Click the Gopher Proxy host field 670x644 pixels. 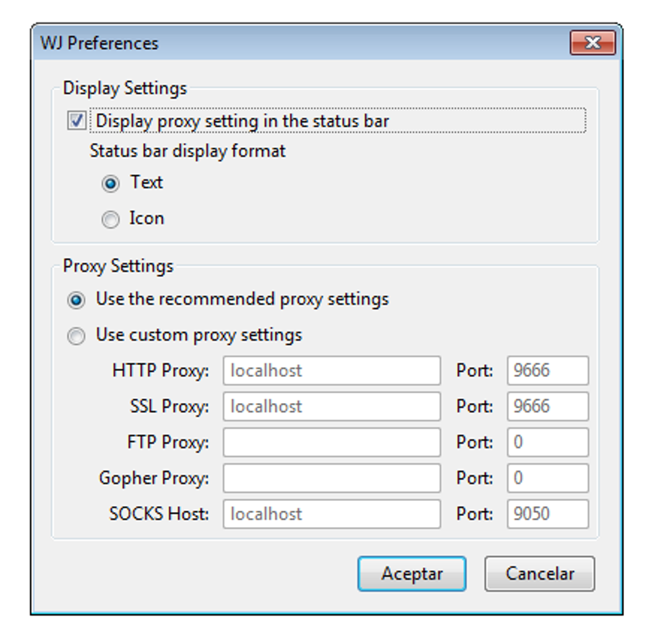coord(331,479)
